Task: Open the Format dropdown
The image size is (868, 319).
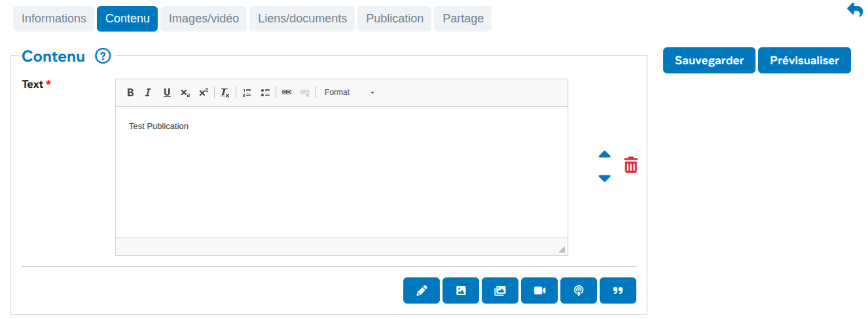Action: (x=349, y=93)
